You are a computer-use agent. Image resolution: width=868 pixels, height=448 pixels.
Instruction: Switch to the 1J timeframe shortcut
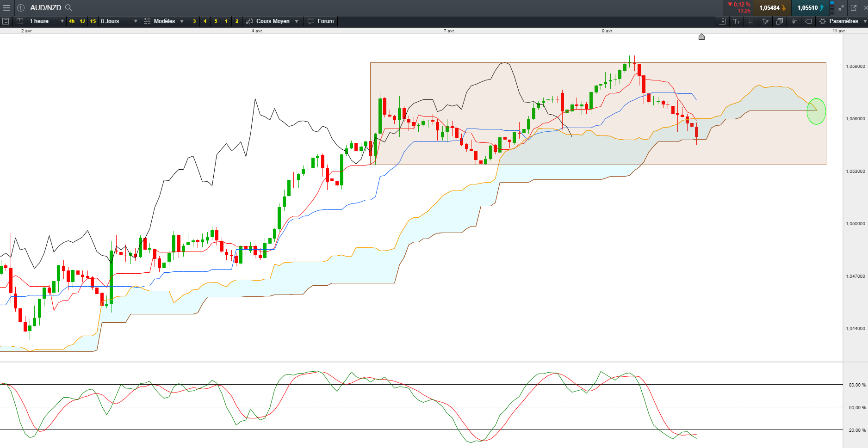82,21
